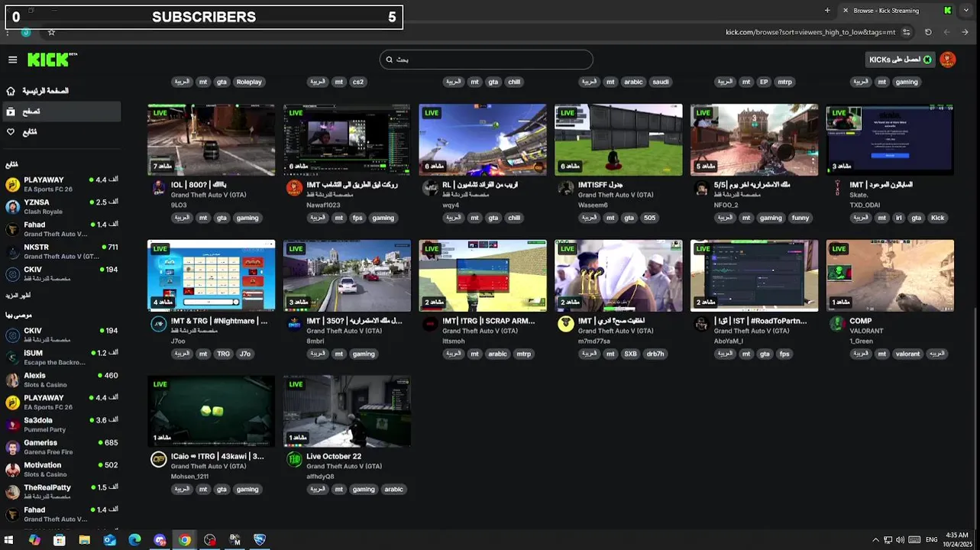Viewport: 980px width, 550px height.
Task: Open the Waseem6 stream thumbnail
Action: 619,140
